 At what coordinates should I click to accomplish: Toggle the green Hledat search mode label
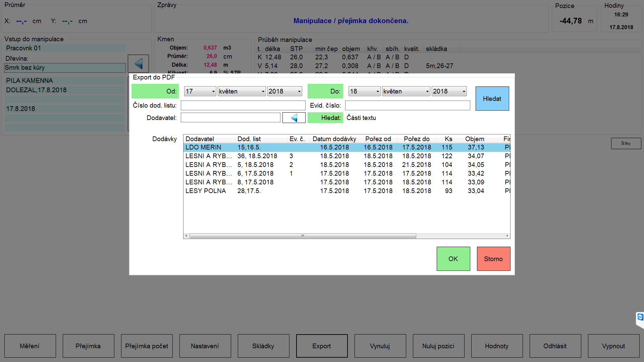325,118
